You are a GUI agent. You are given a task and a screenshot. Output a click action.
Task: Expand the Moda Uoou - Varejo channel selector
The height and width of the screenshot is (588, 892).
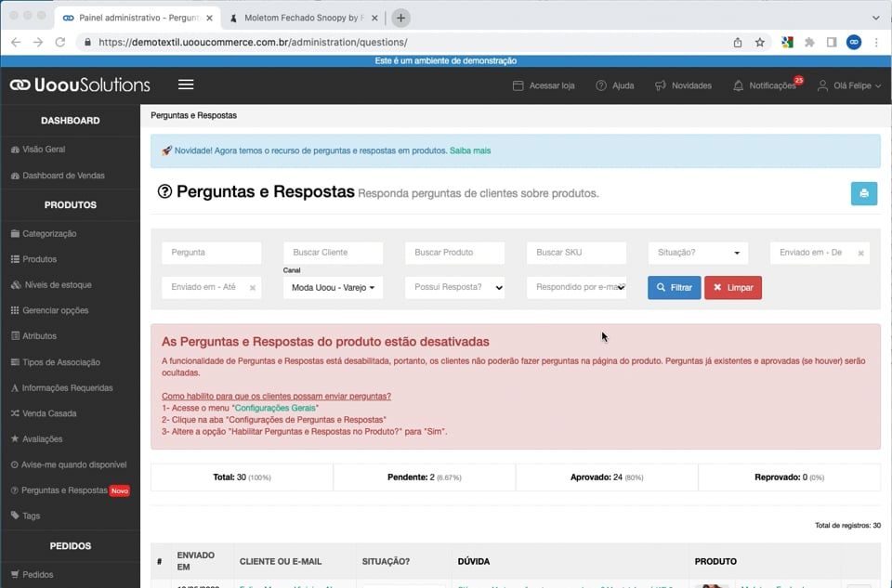[333, 287]
